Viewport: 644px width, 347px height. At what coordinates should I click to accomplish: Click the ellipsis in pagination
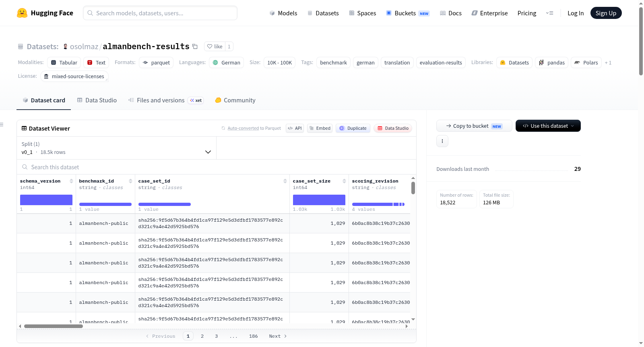tap(233, 336)
